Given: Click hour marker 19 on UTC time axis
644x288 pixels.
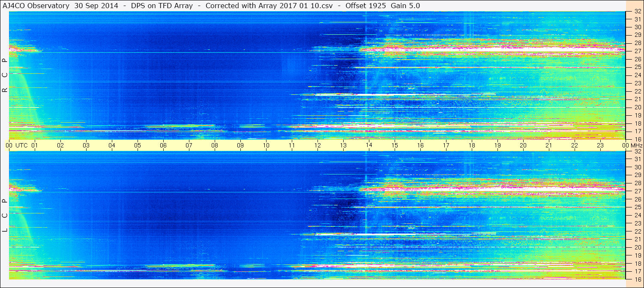Looking at the screenshot, I should click(x=497, y=145).
